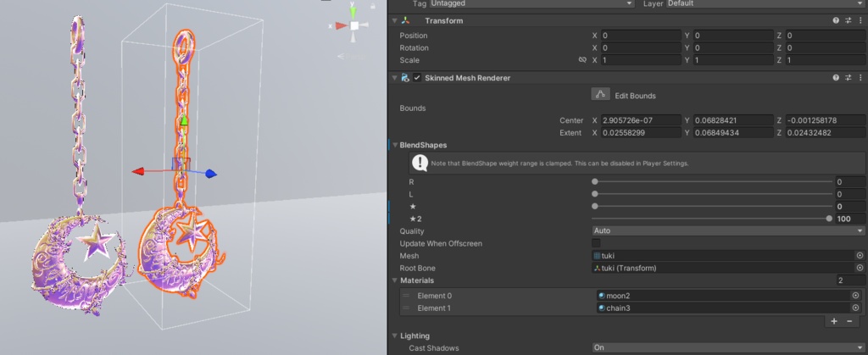
Task: Open object picker for moon2 material
Action: (855, 296)
